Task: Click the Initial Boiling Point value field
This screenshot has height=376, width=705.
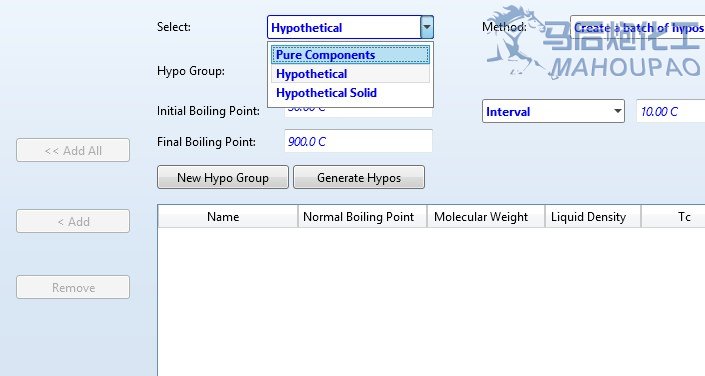Action: pyautogui.click(x=358, y=112)
